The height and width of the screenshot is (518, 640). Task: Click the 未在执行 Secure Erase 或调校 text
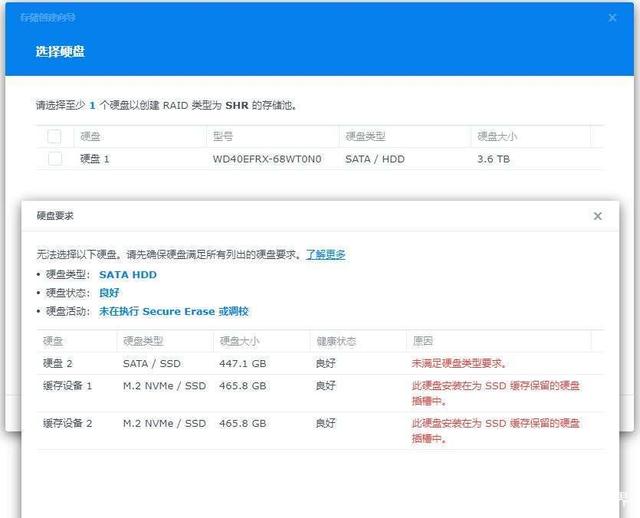[x=173, y=311]
